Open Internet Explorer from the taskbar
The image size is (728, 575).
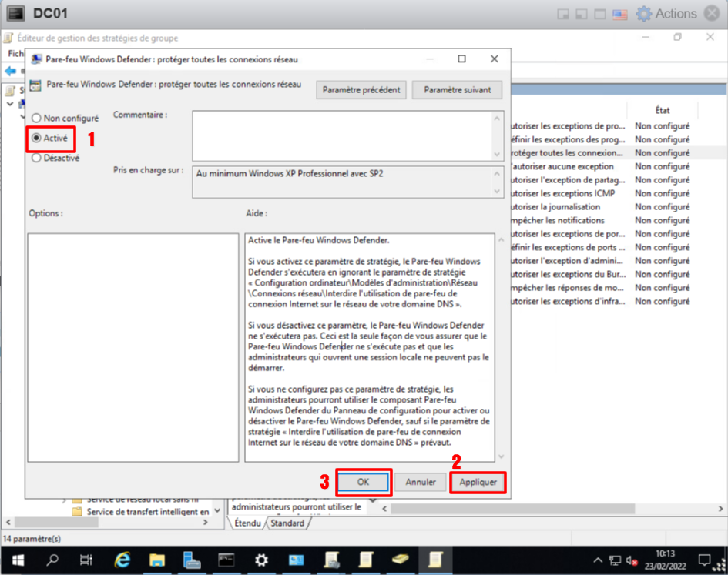coord(122,560)
